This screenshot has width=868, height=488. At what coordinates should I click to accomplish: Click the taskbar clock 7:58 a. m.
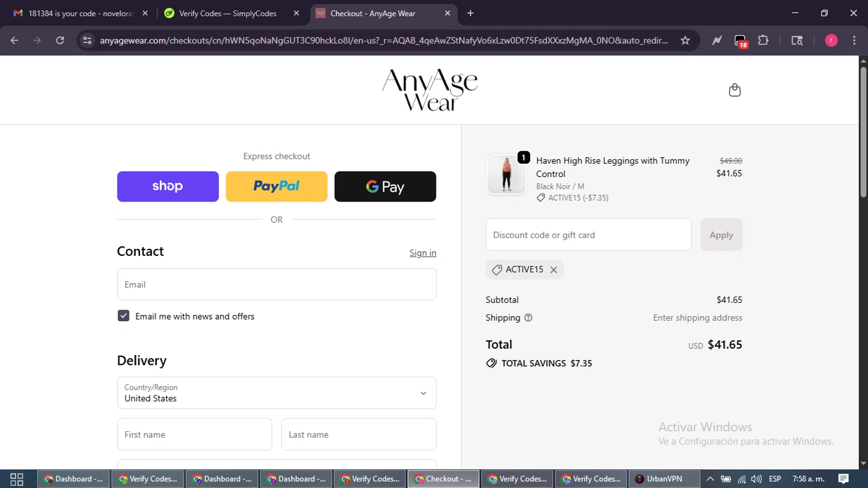tap(808, 479)
